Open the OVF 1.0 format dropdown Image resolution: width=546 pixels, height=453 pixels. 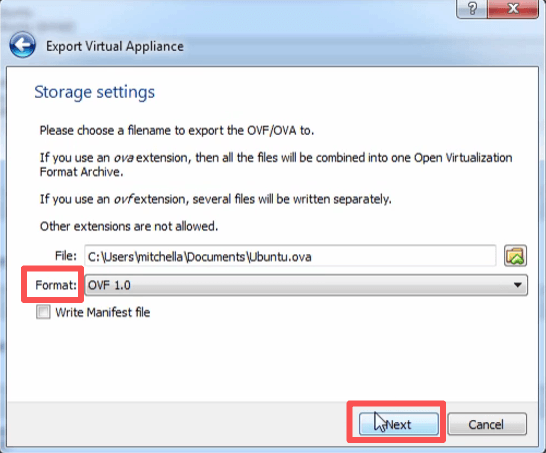pyautogui.click(x=306, y=285)
